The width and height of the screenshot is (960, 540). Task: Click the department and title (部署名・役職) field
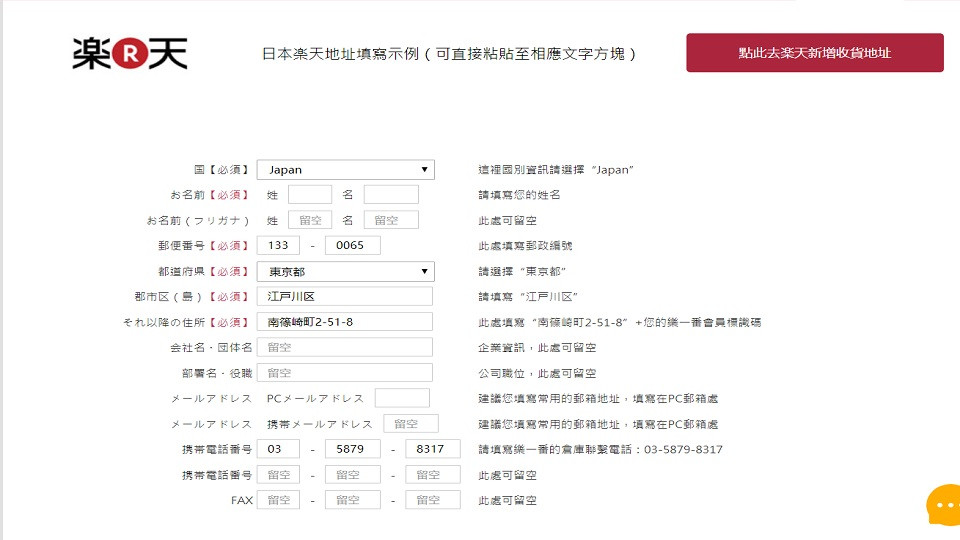(x=345, y=373)
